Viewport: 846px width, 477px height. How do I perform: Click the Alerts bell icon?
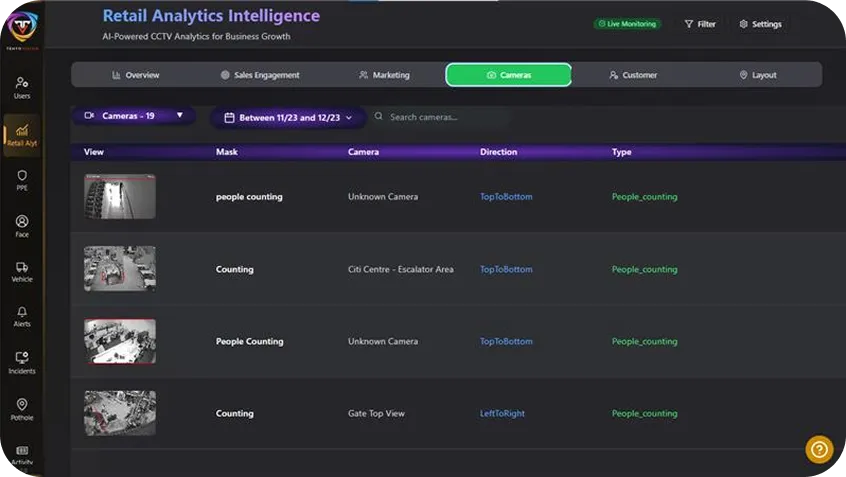pos(22,314)
